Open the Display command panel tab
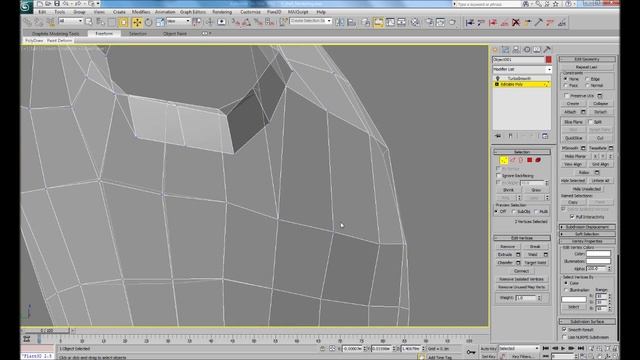Viewport: 640px width, 360px height. click(537, 50)
